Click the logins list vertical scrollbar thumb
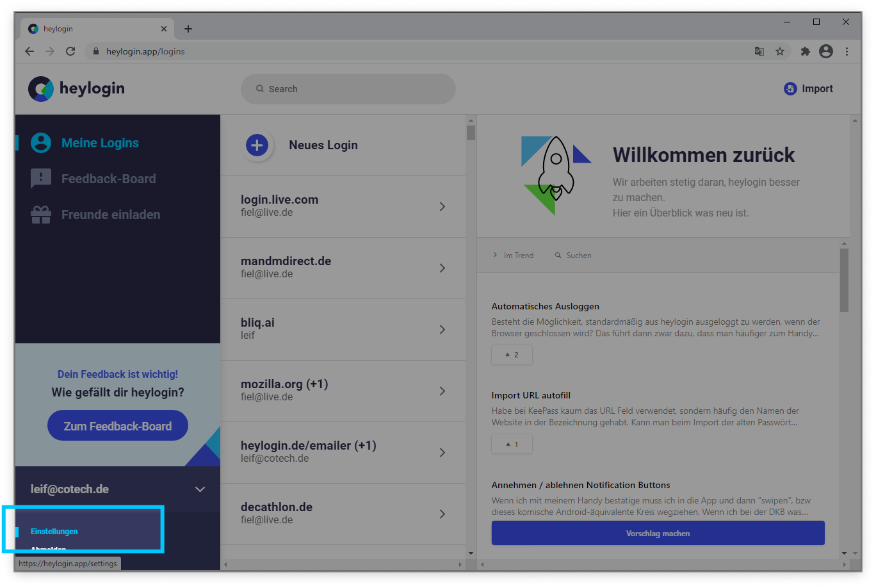 coord(471,133)
